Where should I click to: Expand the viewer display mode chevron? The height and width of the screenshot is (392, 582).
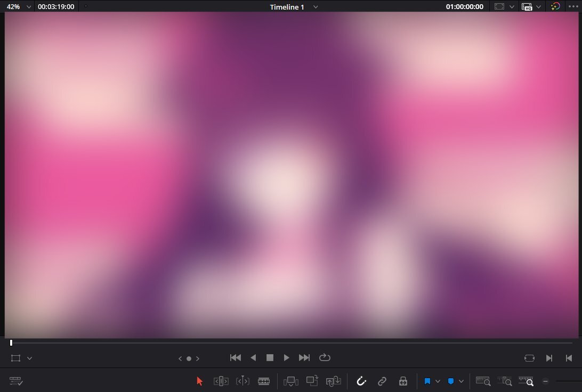[512, 7]
